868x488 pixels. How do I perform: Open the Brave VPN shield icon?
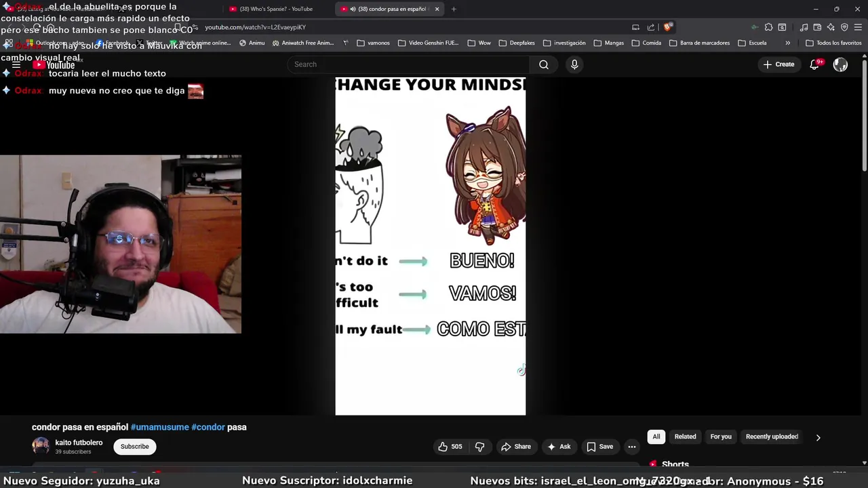coord(844,27)
